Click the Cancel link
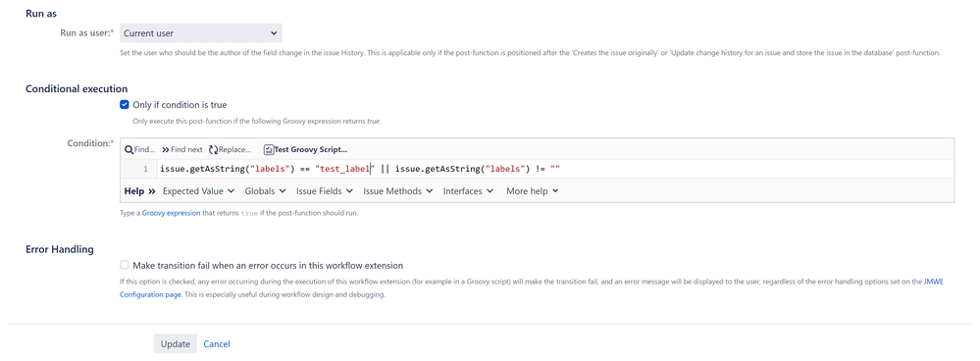Viewport: 980px width, 361px height. click(x=217, y=344)
